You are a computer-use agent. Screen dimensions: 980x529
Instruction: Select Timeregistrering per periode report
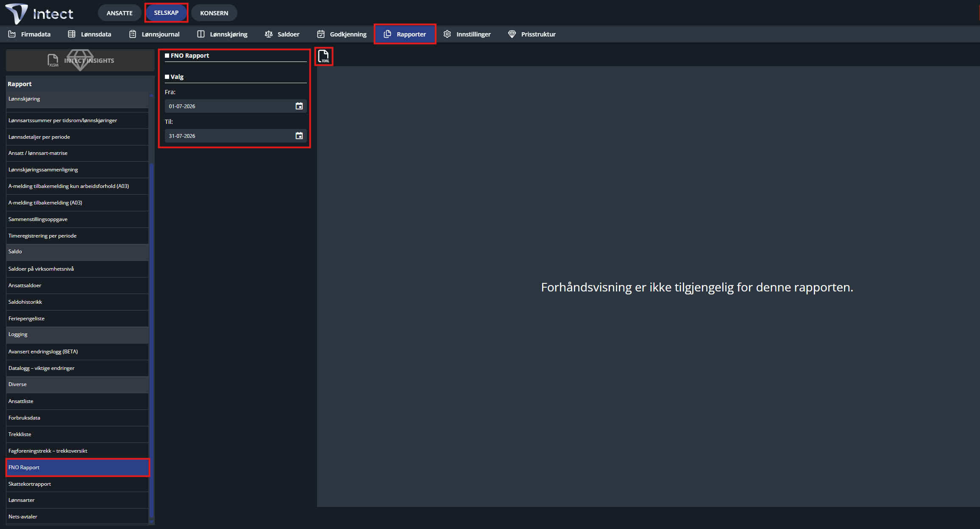[77, 236]
